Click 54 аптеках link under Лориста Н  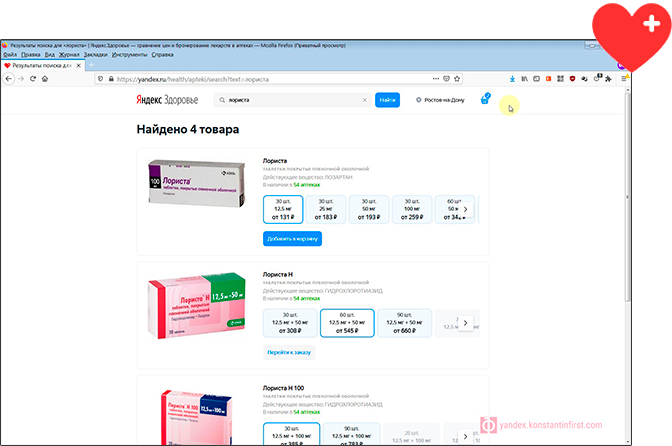[x=306, y=298]
